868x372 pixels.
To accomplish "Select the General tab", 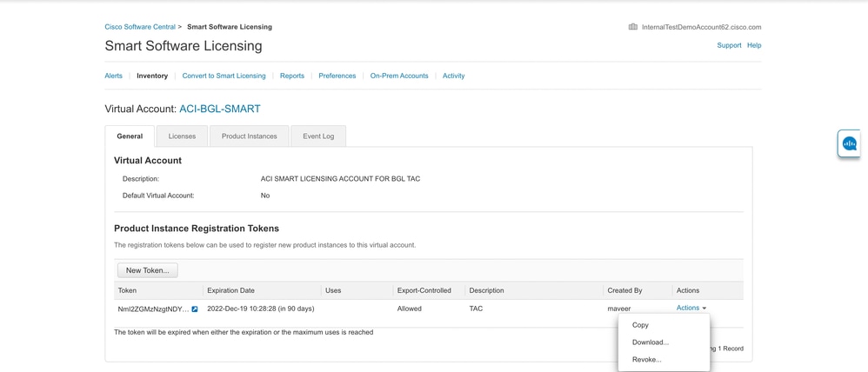I will (x=130, y=136).
